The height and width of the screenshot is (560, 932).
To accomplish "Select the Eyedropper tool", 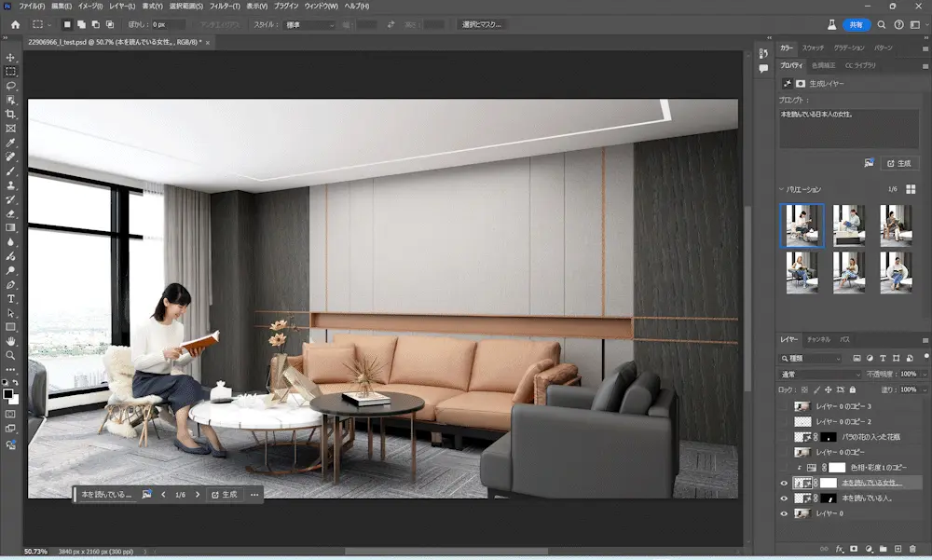I will [10, 143].
